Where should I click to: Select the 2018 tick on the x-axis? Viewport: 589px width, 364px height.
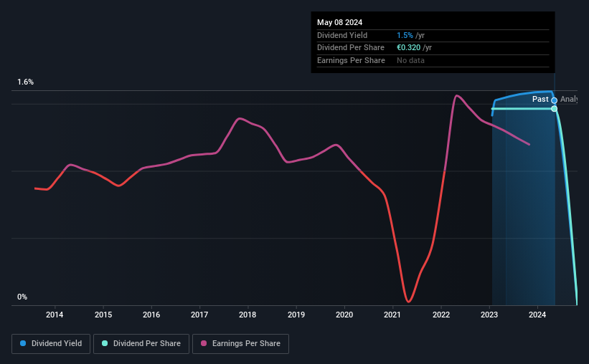point(248,315)
